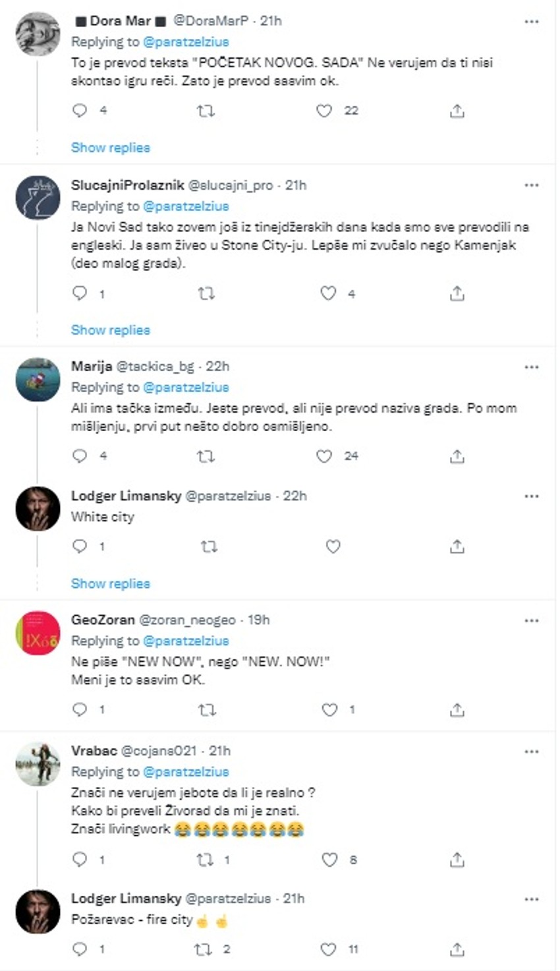Open @paratzelzius link in GeoZoran's reply

tap(186, 641)
